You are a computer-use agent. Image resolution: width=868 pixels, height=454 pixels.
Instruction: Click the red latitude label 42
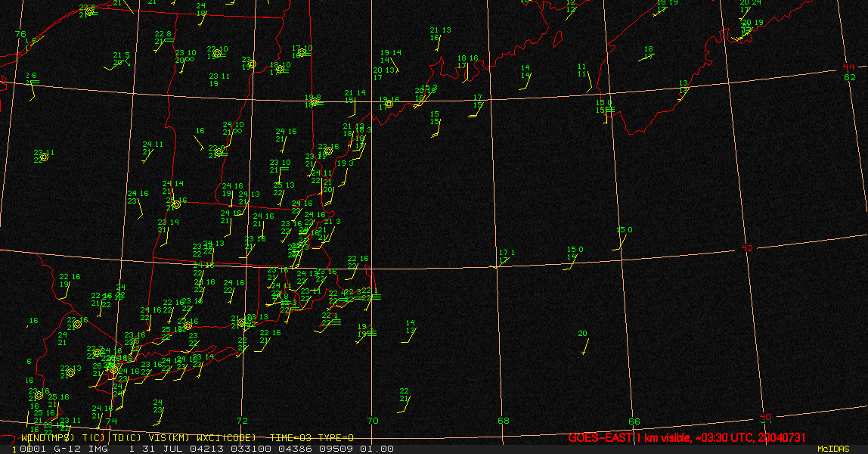click(747, 248)
